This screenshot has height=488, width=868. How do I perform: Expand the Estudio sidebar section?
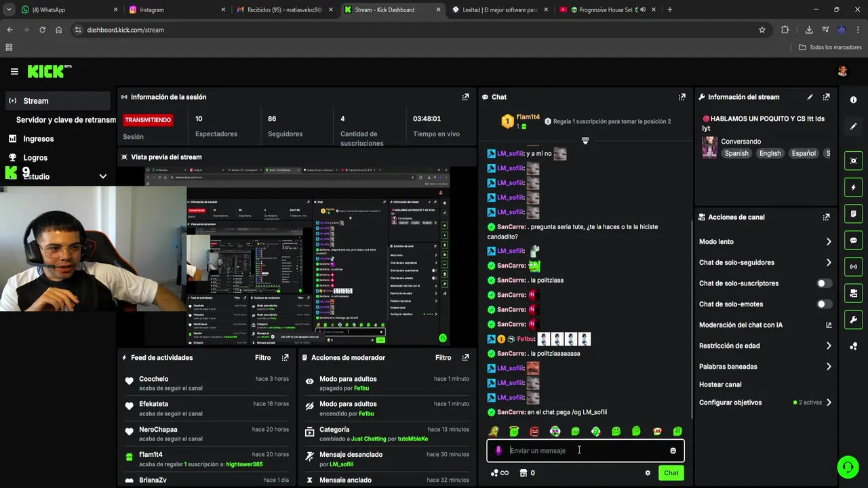pos(103,176)
